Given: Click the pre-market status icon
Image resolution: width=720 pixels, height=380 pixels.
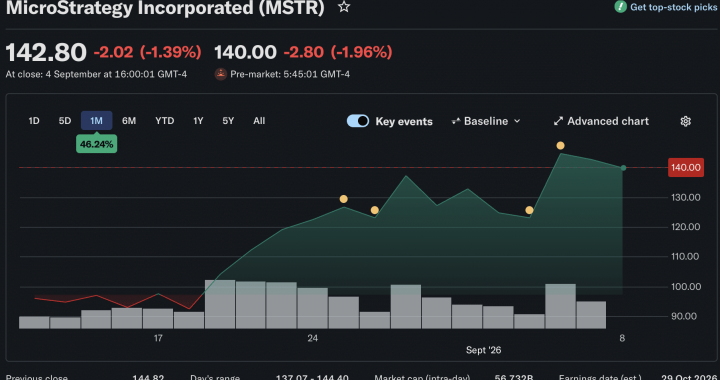Looking at the screenshot, I should click(x=221, y=74).
